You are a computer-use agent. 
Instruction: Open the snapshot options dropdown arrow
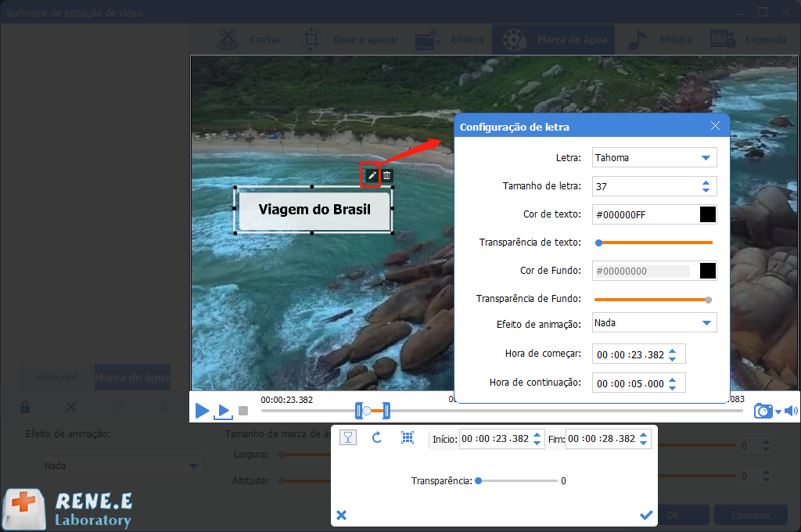(778, 412)
